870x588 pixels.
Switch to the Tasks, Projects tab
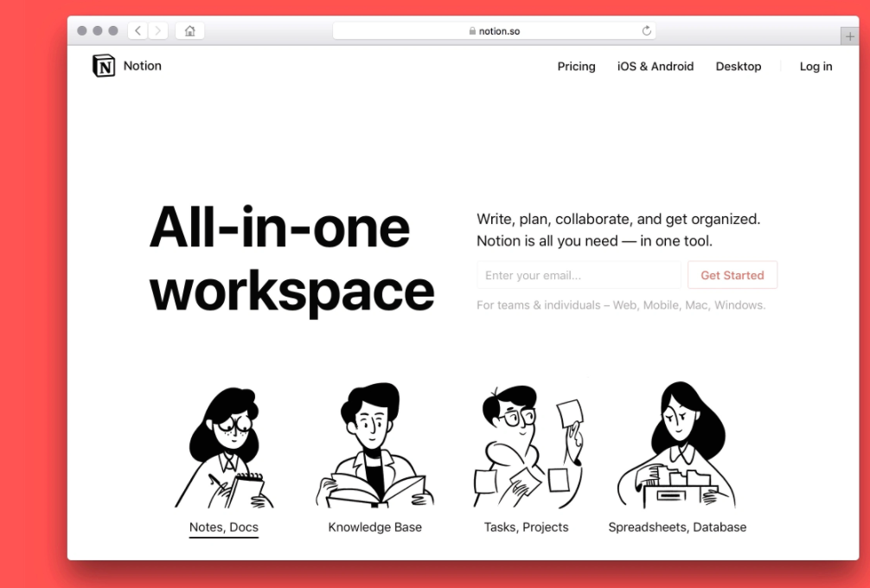pos(526,527)
